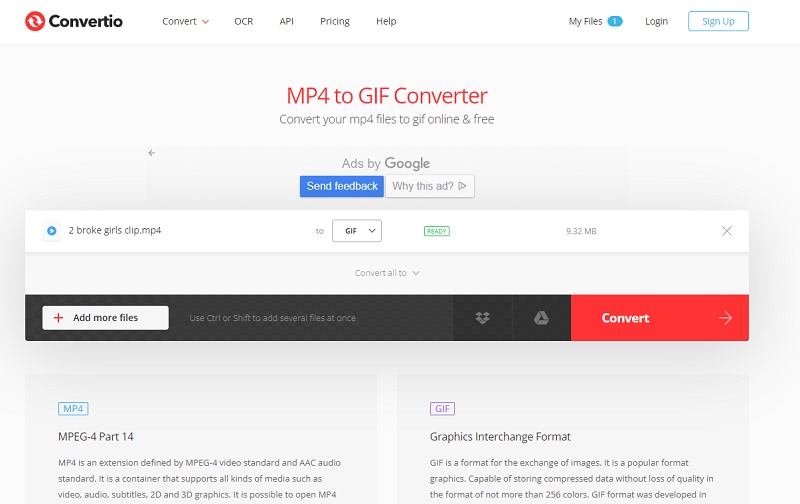This screenshot has height=504, width=800.
Task: Click the Graphics Interchange Format heading
Action: (500, 437)
